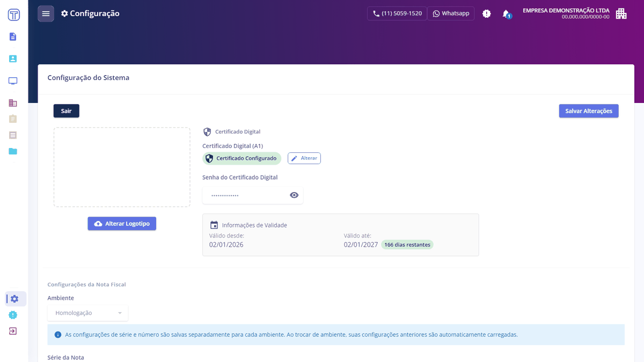644x362 pixels.
Task: Open the beige clipboard sidebar icon
Action: (x=13, y=119)
